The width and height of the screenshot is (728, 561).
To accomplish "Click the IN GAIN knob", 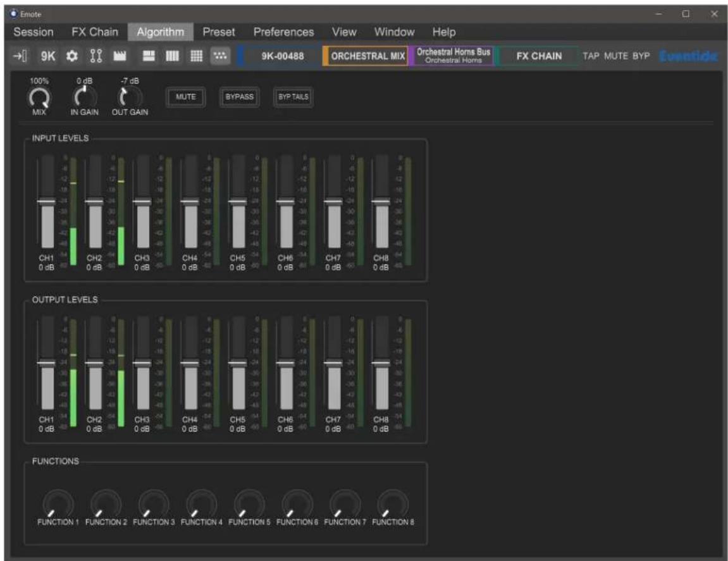I will pos(85,97).
